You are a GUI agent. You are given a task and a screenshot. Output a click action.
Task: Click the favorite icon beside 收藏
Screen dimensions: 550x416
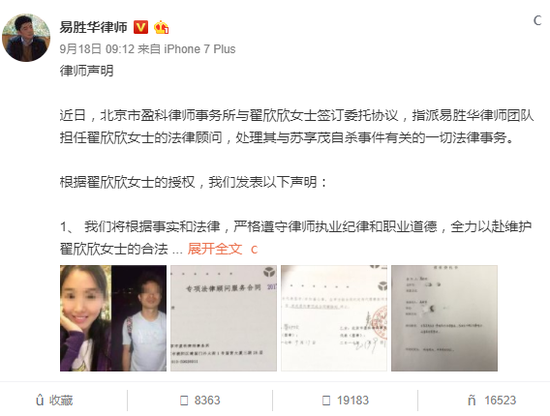click(x=40, y=400)
